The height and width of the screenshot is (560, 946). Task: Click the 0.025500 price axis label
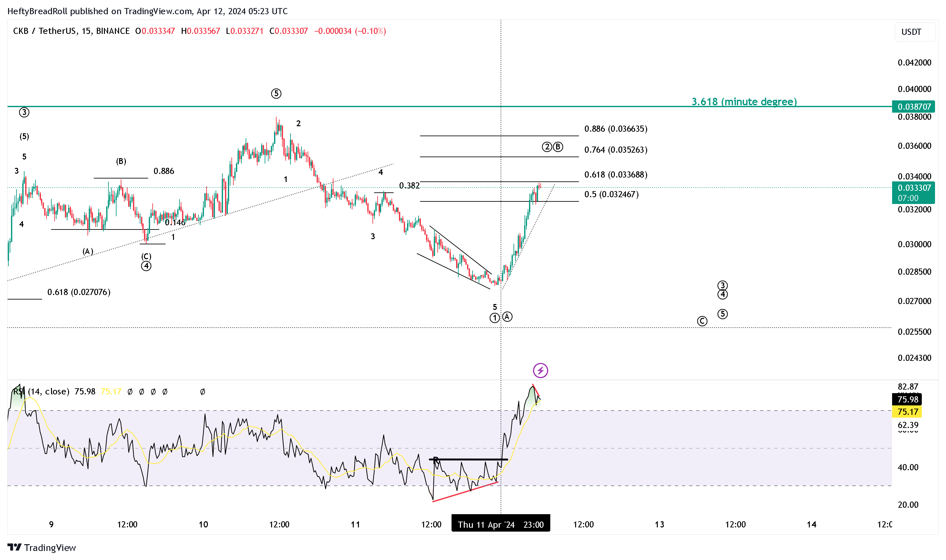point(914,332)
